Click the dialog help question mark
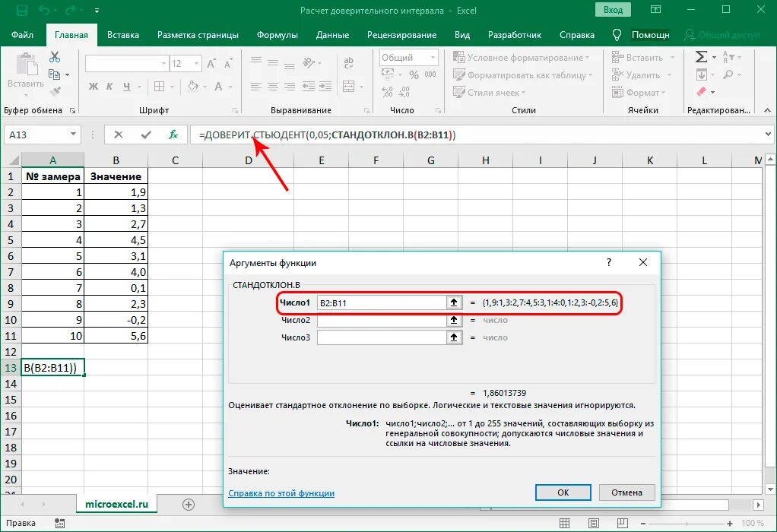Screen dimensions: 777x532 609,262
